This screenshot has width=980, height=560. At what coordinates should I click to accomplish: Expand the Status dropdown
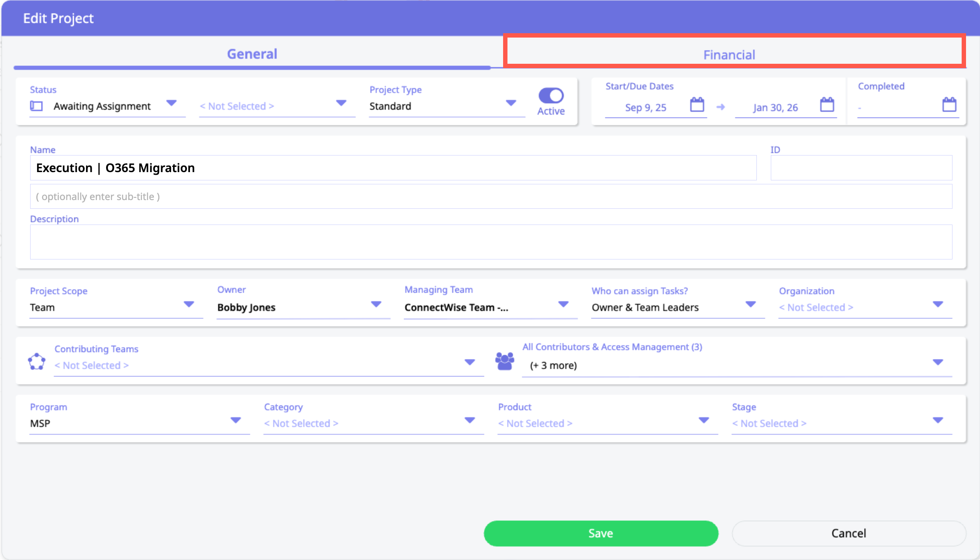pos(171,104)
